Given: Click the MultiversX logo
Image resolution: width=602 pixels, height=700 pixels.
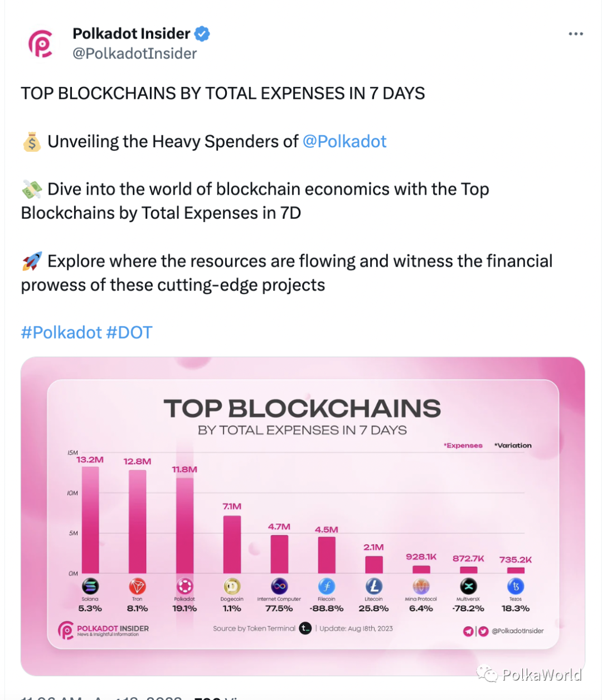Looking at the screenshot, I should [x=468, y=586].
